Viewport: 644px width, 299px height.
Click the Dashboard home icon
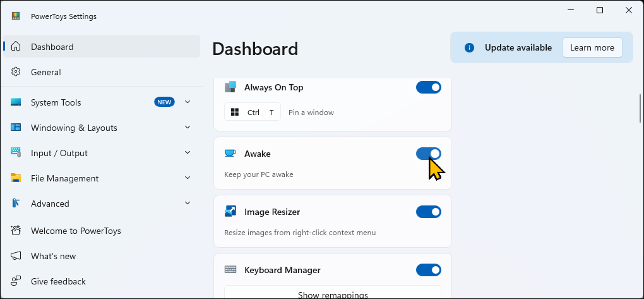point(16,47)
